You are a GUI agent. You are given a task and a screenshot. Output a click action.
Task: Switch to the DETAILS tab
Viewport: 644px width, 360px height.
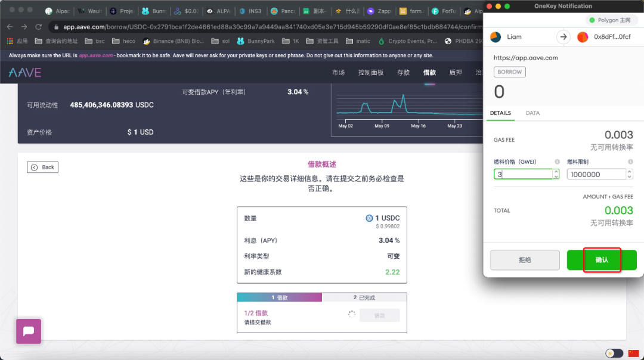(x=500, y=113)
